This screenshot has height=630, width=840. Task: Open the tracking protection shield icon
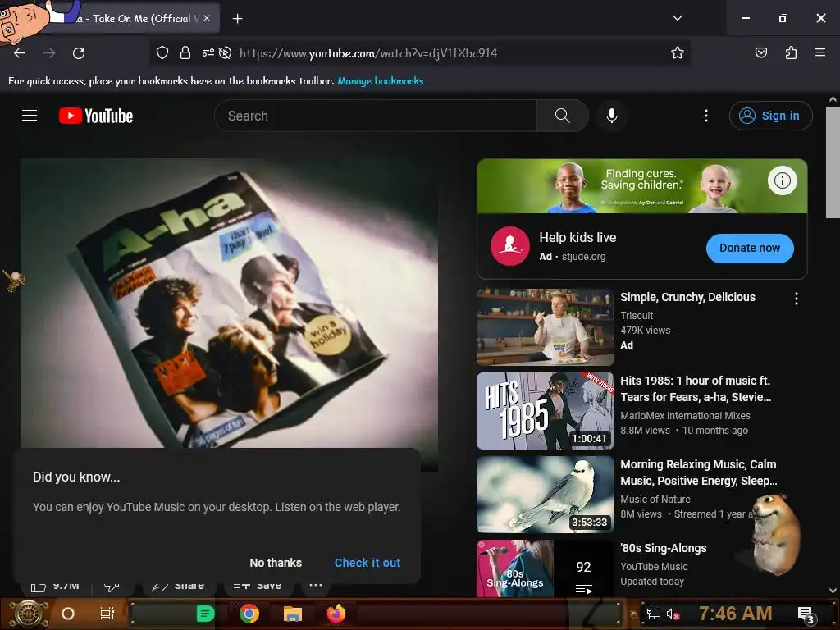coord(162,52)
